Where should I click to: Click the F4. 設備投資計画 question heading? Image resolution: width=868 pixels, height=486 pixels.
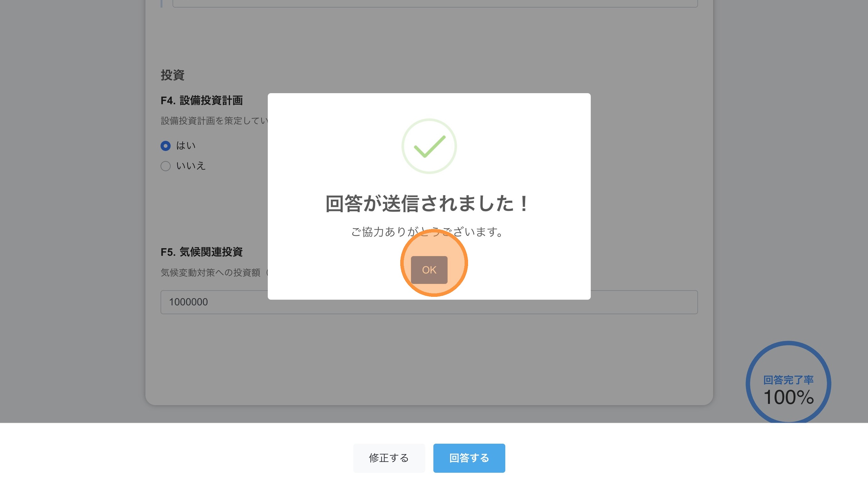[x=202, y=100]
